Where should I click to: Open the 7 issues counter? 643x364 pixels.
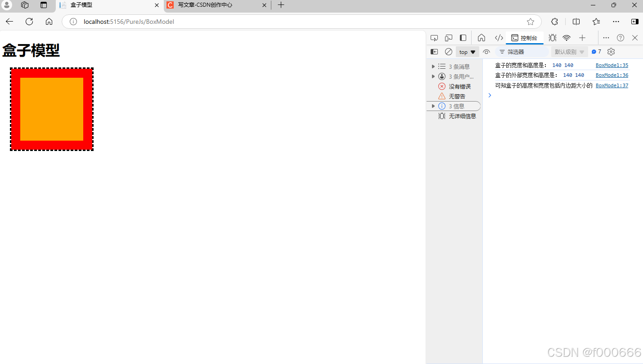(x=596, y=52)
